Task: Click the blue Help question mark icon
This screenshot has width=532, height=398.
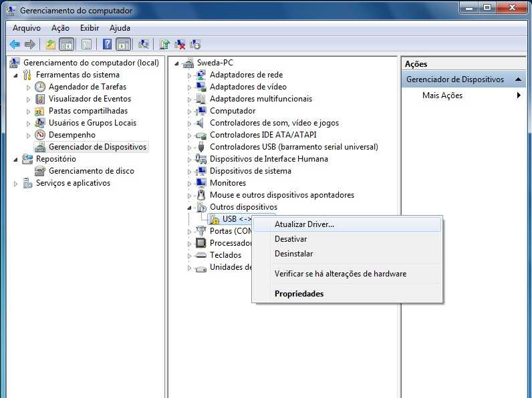Action: (107, 44)
